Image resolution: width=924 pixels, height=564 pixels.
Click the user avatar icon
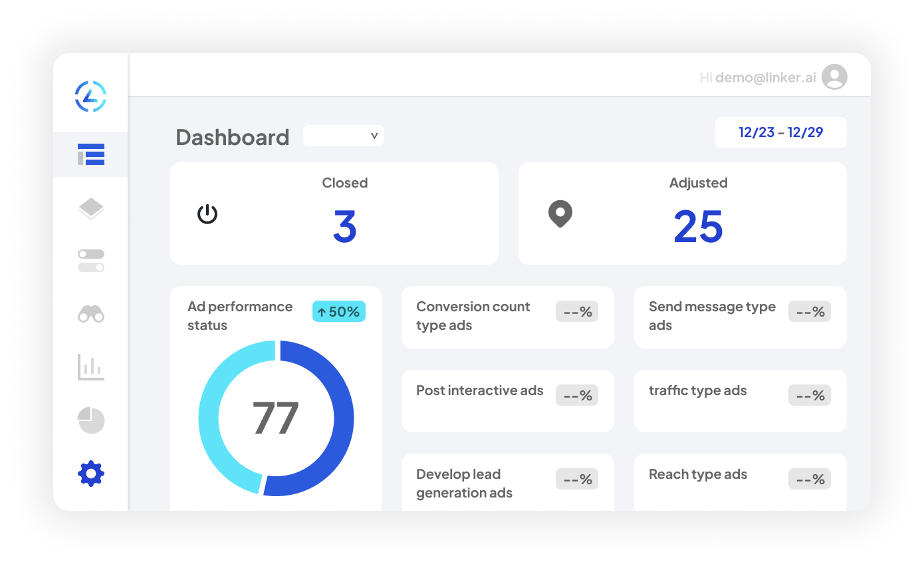pyautogui.click(x=834, y=77)
